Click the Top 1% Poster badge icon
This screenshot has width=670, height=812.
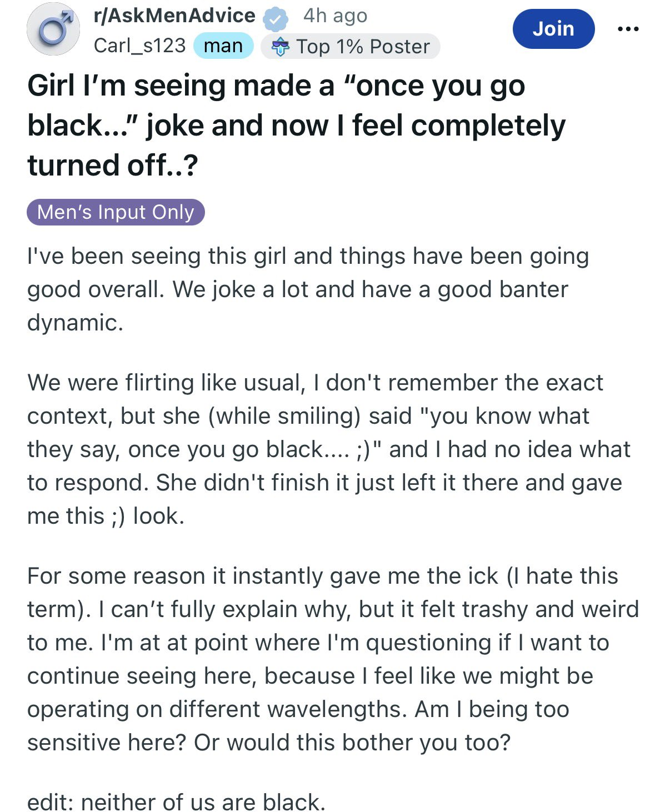tap(280, 47)
